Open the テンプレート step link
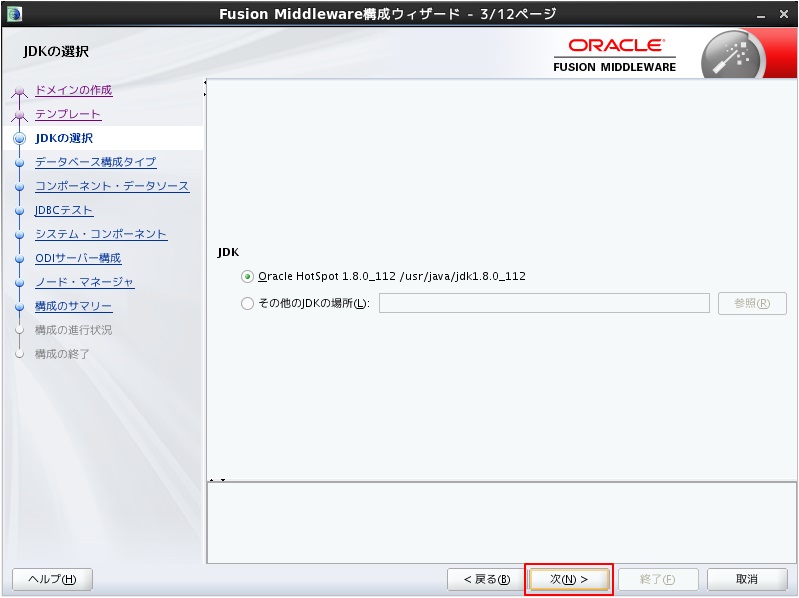Screen dimensions: 799x598 point(68,114)
